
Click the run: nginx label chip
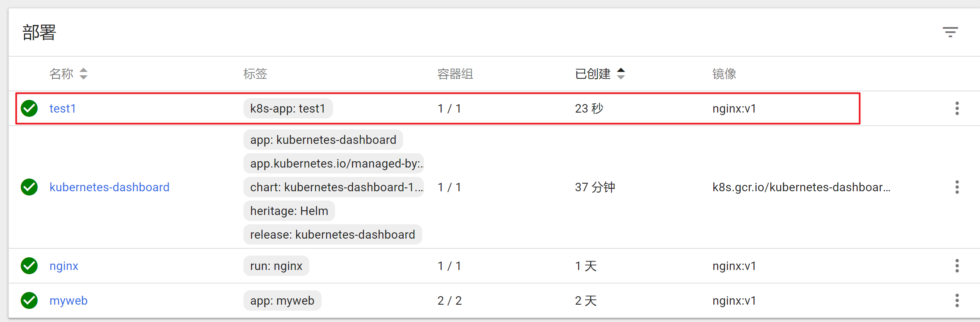pos(276,266)
